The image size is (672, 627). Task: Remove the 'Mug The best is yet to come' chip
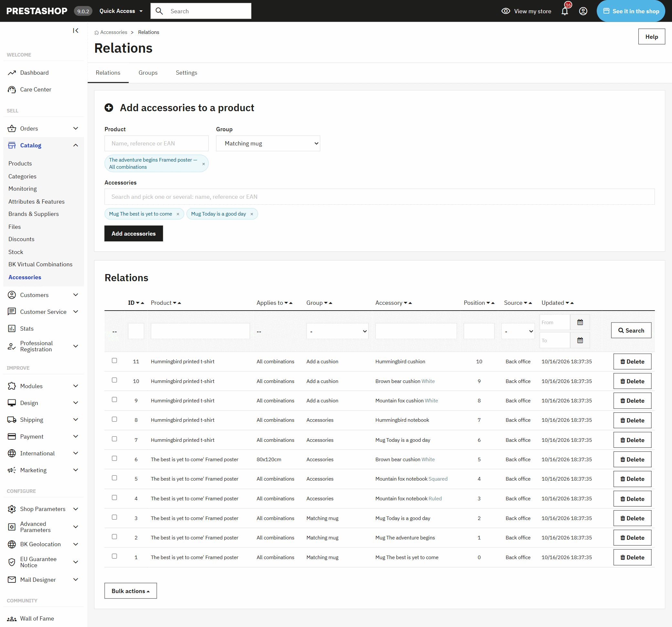coord(178,214)
